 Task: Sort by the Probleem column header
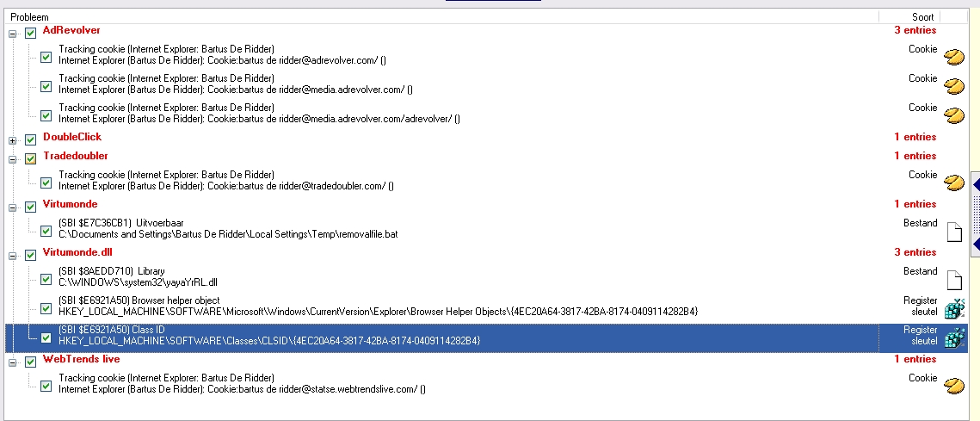[x=442, y=17]
